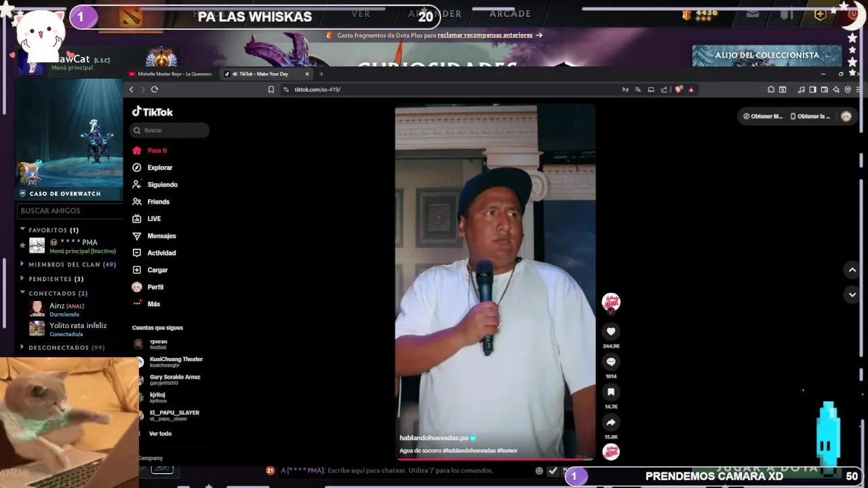Expand Más options in TikTok sidebar

(147, 304)
